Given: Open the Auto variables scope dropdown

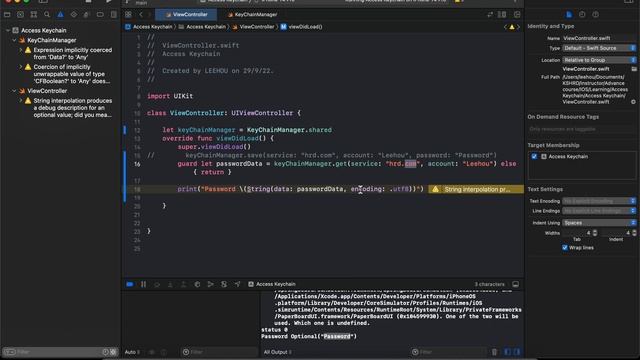Looking at the screenshot, I should [x=132, y=352].
